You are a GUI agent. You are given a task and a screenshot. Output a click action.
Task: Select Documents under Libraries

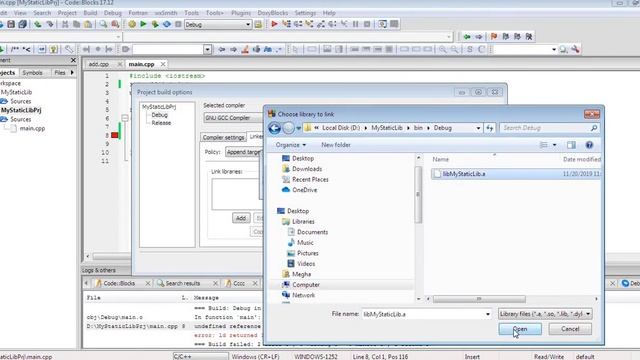pyautogui.click(x=312, y=232)
